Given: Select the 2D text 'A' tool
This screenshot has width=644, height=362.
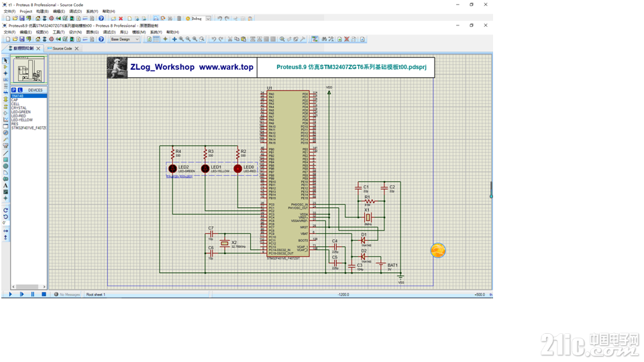Looking at the screenshot, I should pyautogui.click(x=5, y=186).
